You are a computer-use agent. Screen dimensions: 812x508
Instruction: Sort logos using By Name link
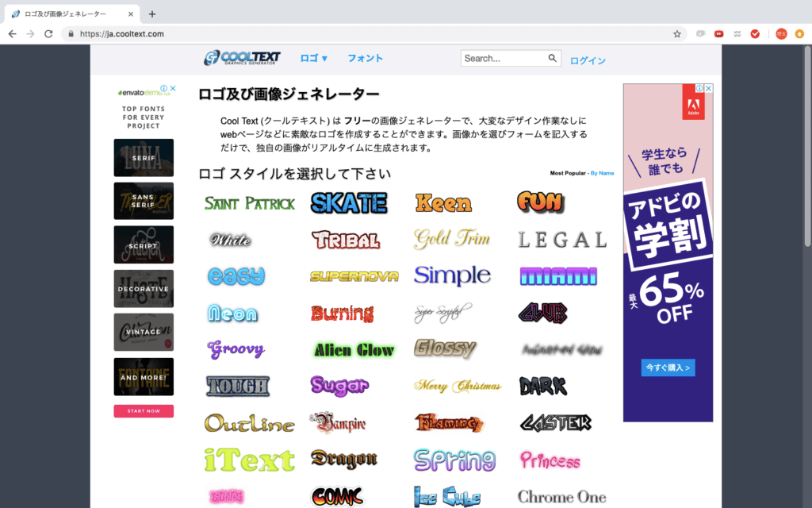point(602,173)
